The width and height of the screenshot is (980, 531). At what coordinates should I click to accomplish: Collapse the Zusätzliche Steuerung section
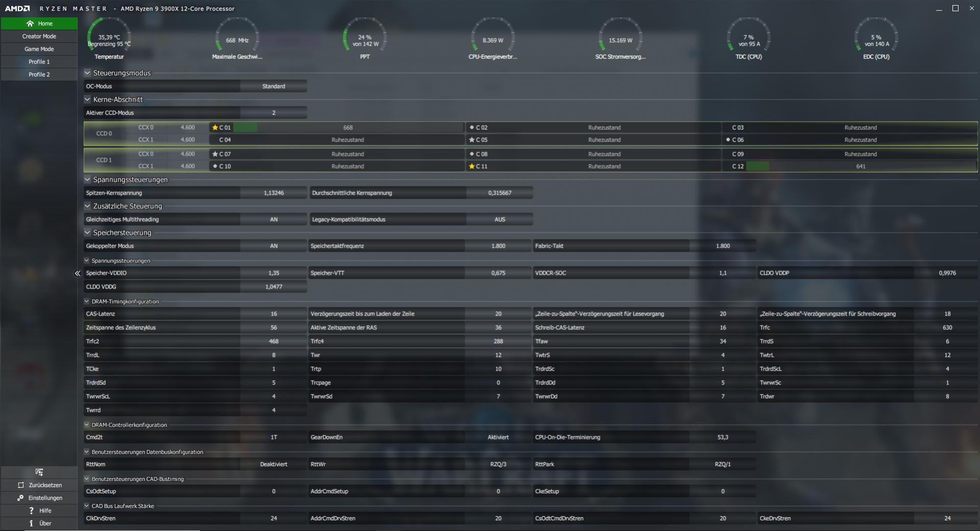point(87,206)
